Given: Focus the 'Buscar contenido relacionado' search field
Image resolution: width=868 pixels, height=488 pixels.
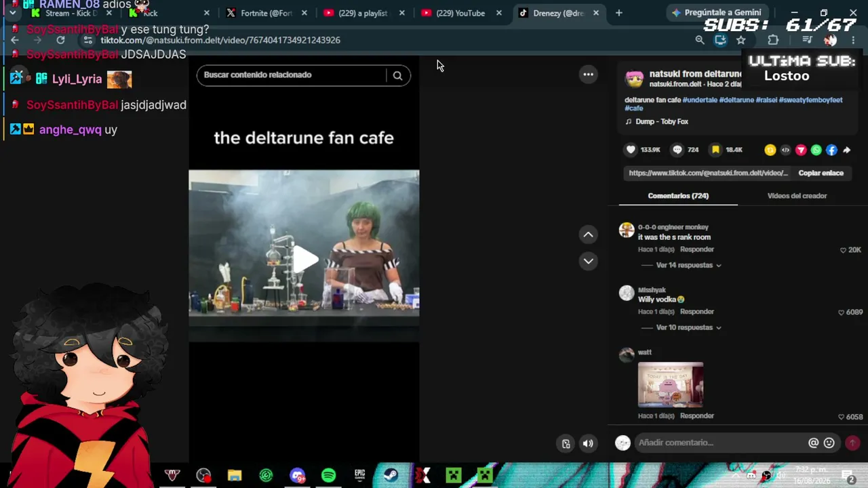Looking at the screenshot, I should coord(292,75).
